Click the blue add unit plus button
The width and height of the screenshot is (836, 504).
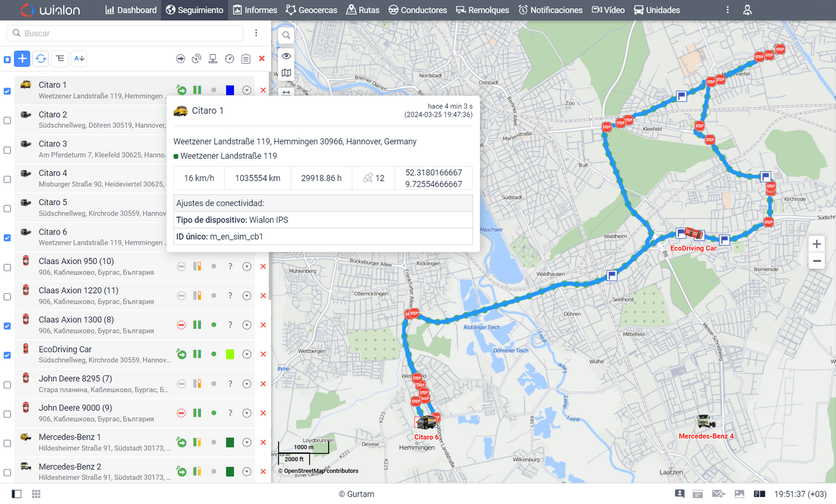(22, 59)
